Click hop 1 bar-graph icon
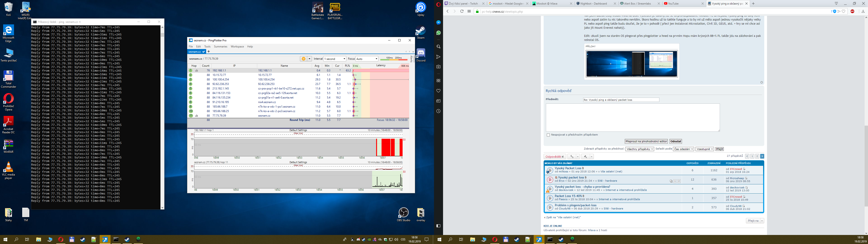This screenshot has width=868, height=244. 196,70
